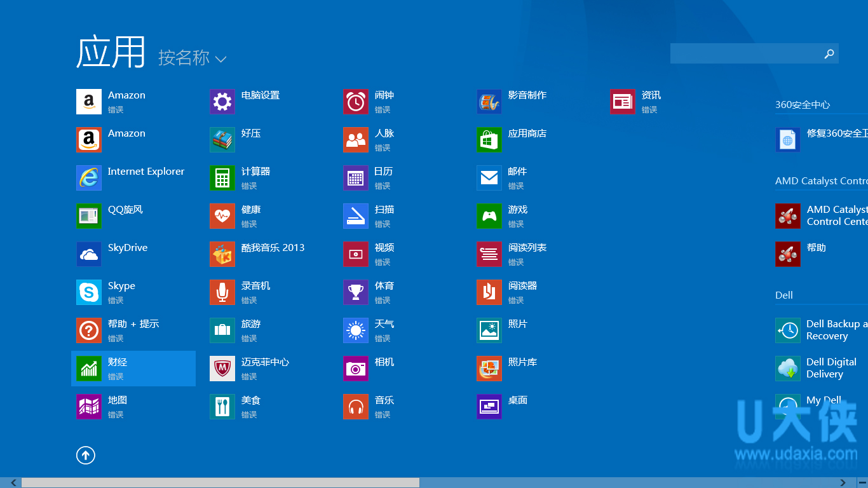Select the 迈克菲中心 McAfee icon
868x488 pixels.
click(222, 369)
